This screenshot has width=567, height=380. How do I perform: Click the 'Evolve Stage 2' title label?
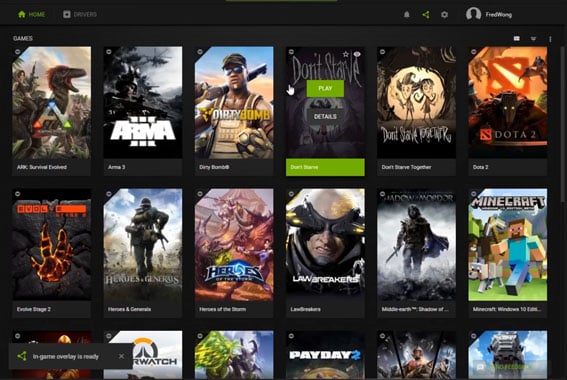(34, 309)
